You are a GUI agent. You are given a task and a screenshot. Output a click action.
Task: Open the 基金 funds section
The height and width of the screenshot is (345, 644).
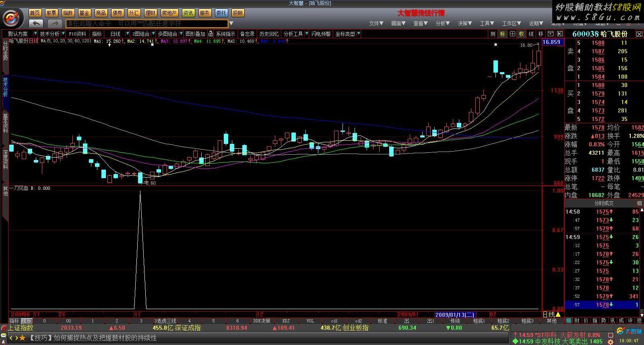click(x=84, y=13)
